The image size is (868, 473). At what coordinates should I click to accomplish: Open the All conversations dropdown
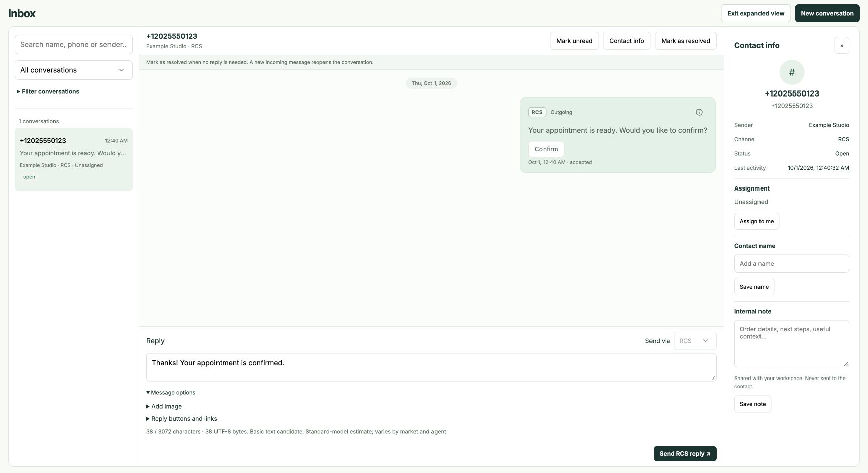(x=73, y=70)
